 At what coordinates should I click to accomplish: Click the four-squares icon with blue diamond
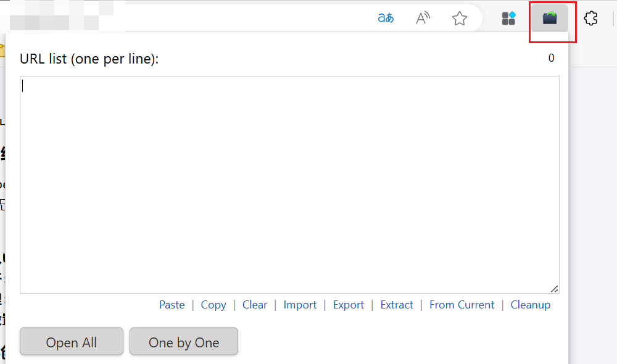pos(508,19)
